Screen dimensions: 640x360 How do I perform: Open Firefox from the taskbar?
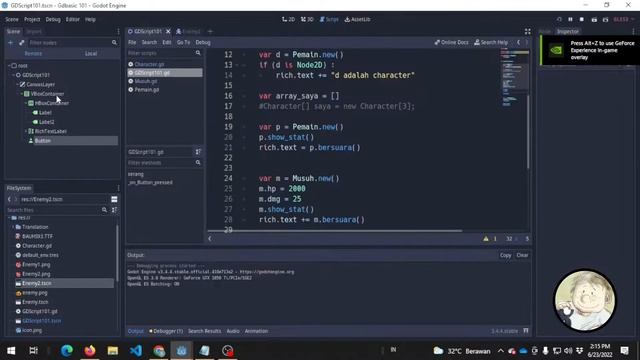point(90,351)
